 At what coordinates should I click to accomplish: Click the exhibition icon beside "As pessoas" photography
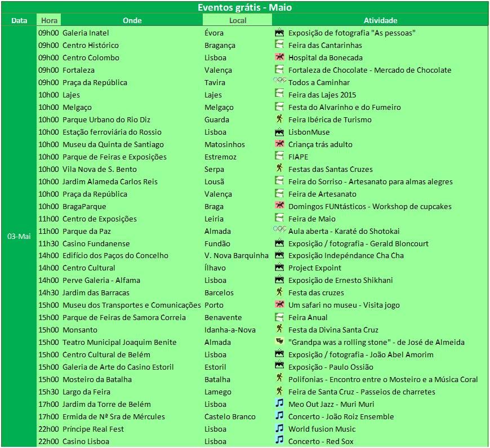[279, 33]
